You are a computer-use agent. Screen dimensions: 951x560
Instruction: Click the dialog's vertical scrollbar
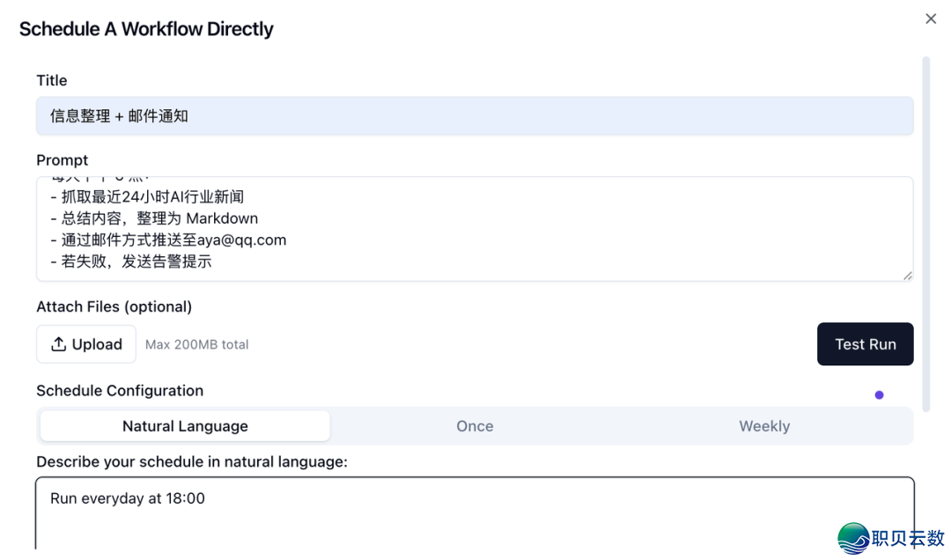click(x=925, y=233)
